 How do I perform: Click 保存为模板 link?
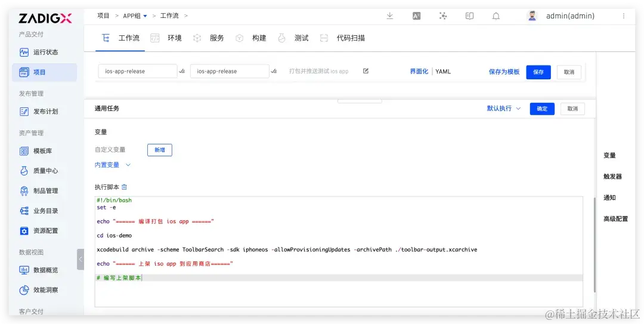coord(504,72)
